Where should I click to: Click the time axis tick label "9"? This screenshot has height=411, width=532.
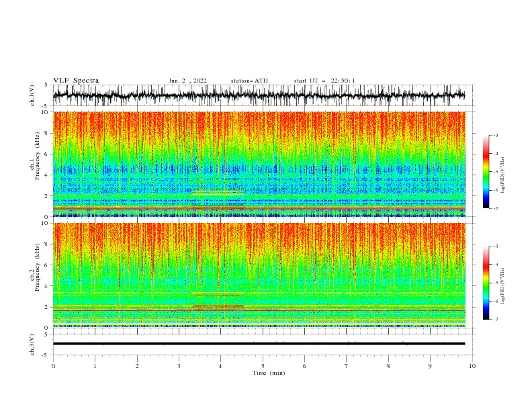tap(430, 366)
